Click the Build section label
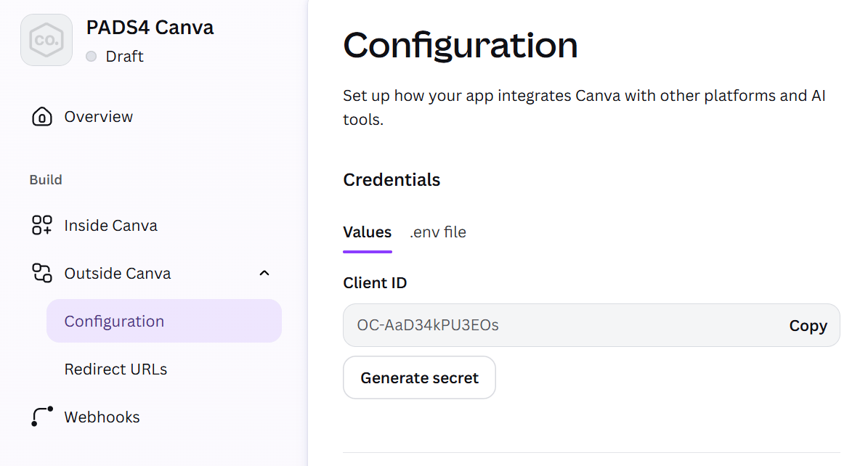Image resolution: width=868 pixels, height=466 pixels. click(45, 180)
